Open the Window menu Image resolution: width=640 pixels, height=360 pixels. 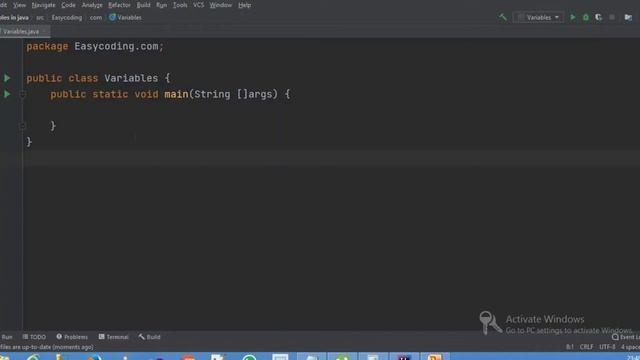coord(220,5)
